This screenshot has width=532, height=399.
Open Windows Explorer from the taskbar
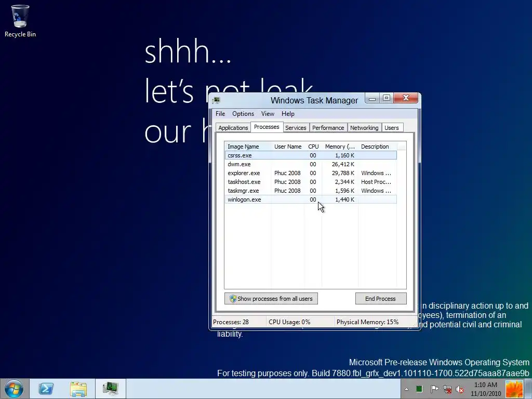(78, 389)
